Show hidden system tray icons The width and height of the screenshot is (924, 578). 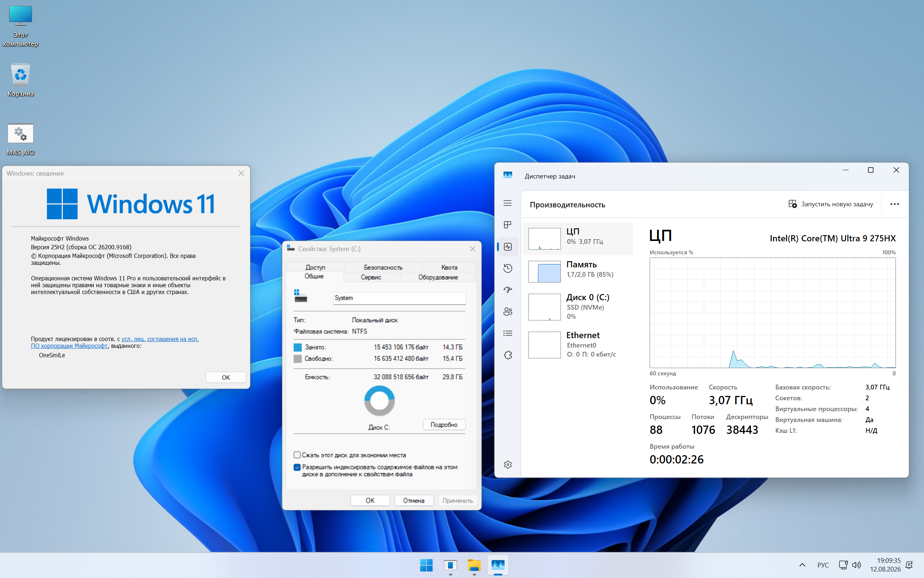pos(802,565)
